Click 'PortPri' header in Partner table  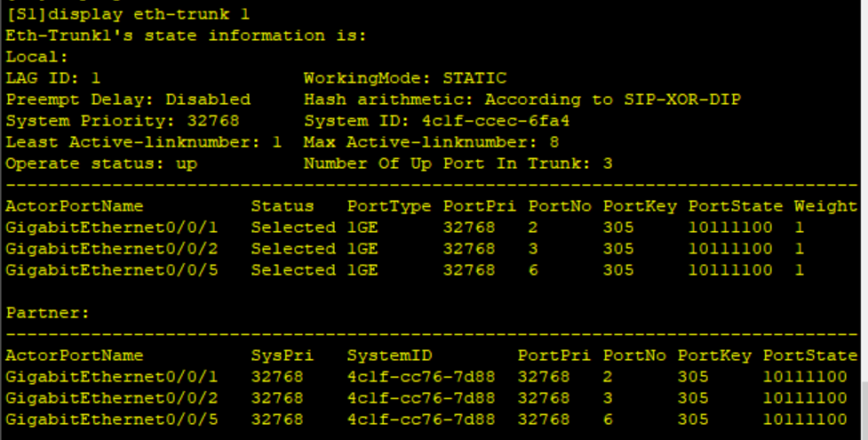tap(554, 356)
